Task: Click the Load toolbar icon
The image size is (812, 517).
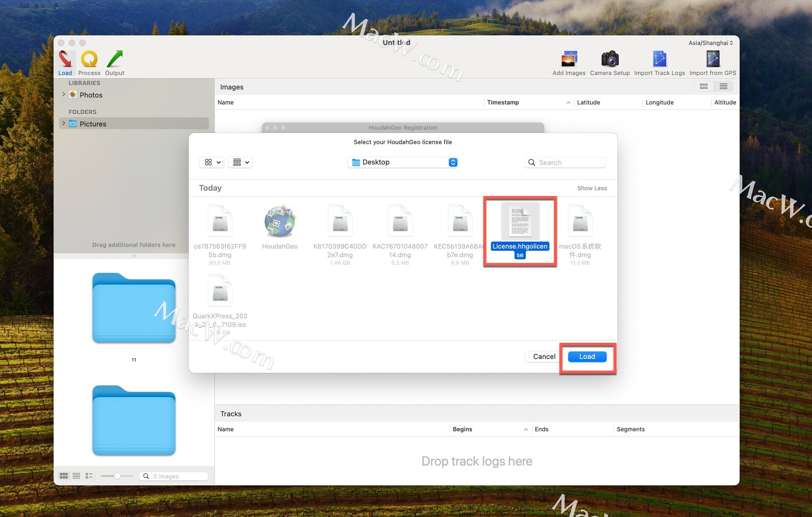Action: (x=65, y=62)
